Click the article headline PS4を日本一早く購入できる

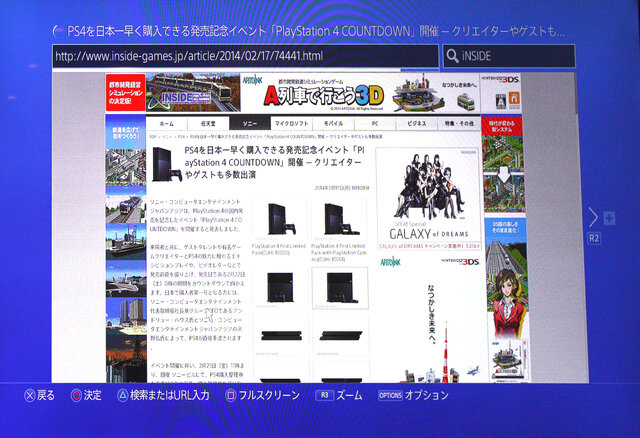tap(274, 162)
